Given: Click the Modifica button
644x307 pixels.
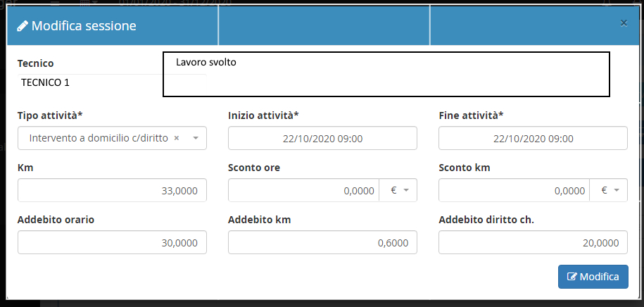Looking at the screenshot, I should [x=593, y=277].
